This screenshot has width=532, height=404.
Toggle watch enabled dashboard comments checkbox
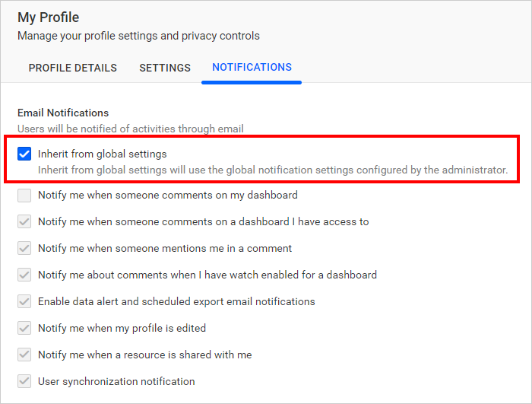(x=24, y=275)
